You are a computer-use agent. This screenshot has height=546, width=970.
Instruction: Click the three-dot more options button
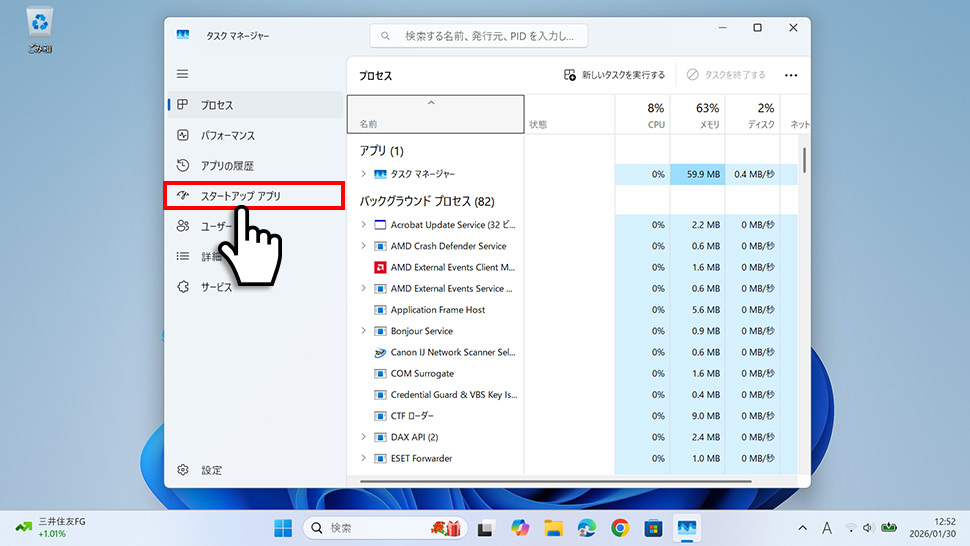click(x=791, y=75)
